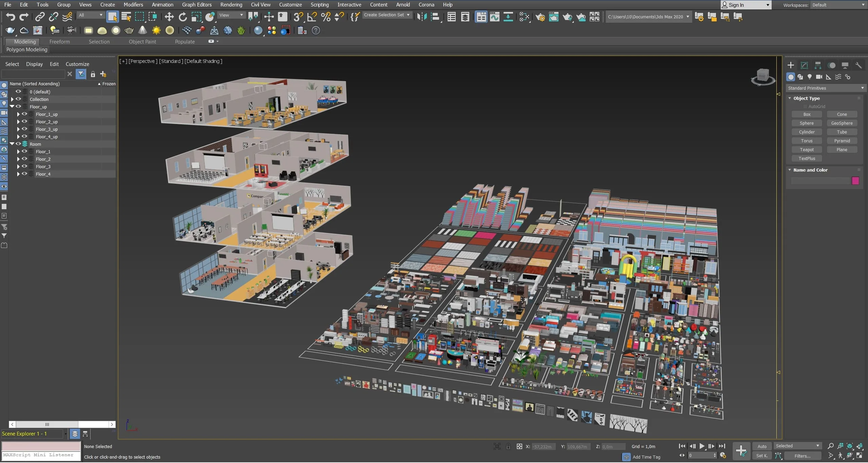
Task: Open the Standard Primitives dropdown
Action: click(825, 88)
